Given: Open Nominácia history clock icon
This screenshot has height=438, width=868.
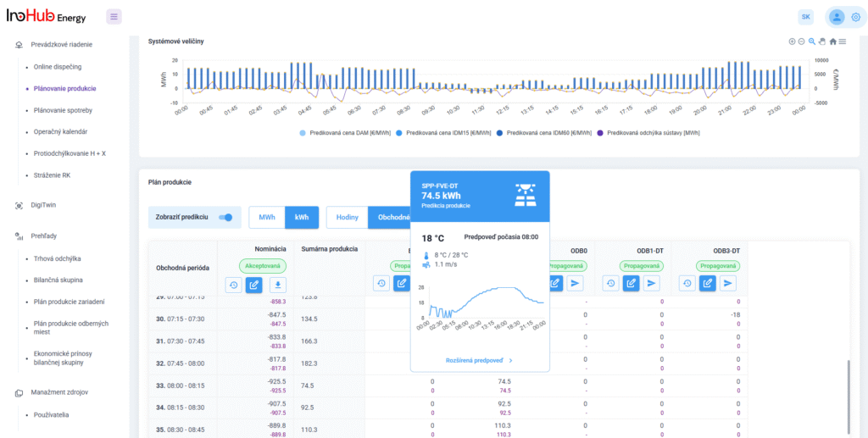Looking at the screenshot, I should [233, 285].
